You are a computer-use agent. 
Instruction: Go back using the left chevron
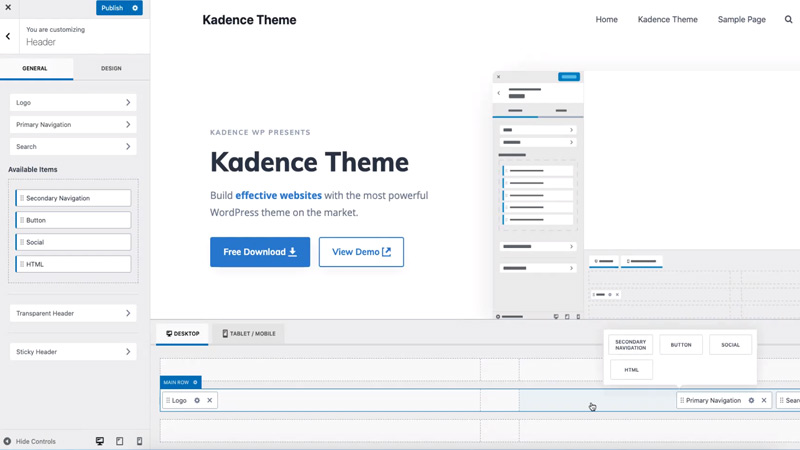[8, 36]
